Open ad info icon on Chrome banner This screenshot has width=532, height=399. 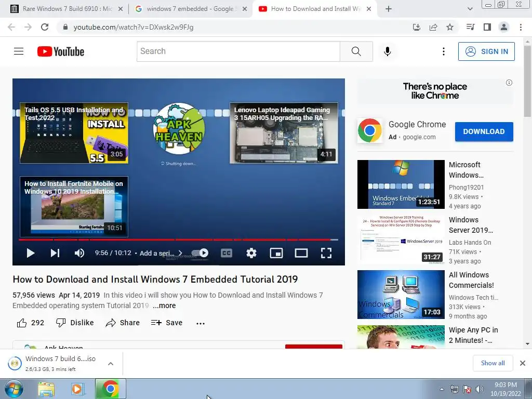[509, 83]
